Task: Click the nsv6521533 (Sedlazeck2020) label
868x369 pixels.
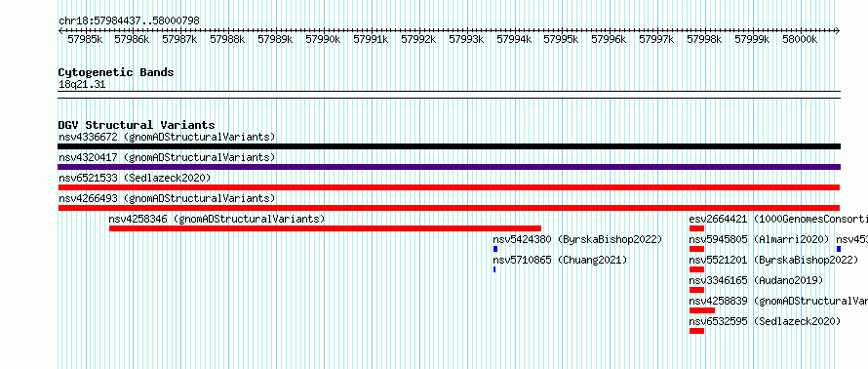Action: pyautogui.click(x=135, y=178)
